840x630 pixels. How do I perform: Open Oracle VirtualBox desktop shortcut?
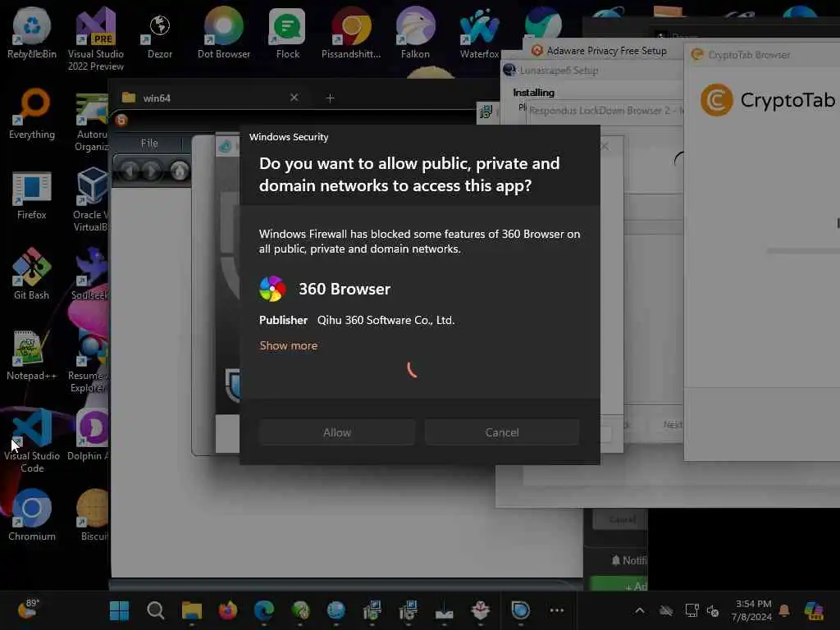[x=91, y=199]
